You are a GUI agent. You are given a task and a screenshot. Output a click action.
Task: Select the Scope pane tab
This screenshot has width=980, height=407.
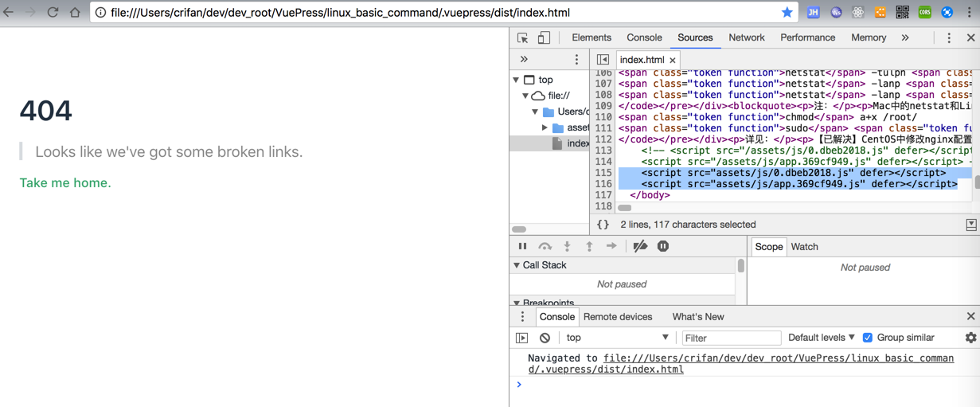[768, 247]
